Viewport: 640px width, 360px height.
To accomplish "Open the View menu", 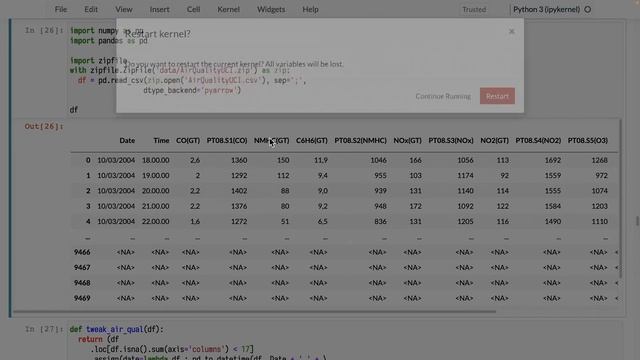I will 124,9.
